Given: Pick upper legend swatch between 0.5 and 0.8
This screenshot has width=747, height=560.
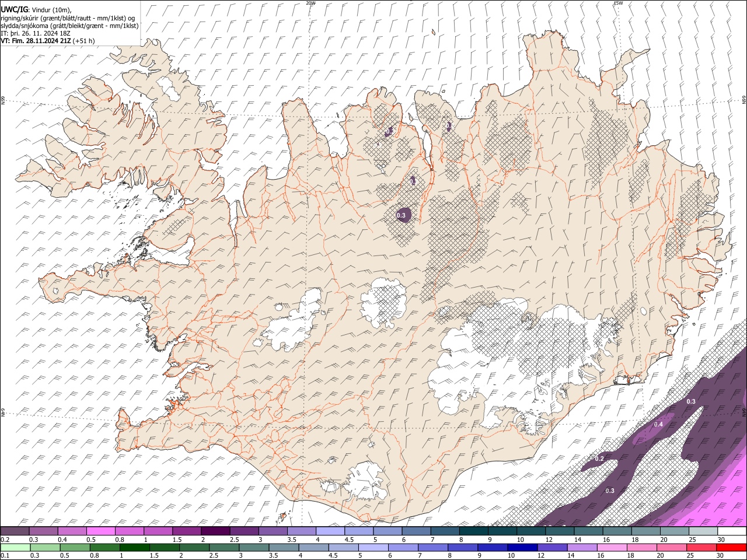Looking at the screenshot, I should (100, 531).
